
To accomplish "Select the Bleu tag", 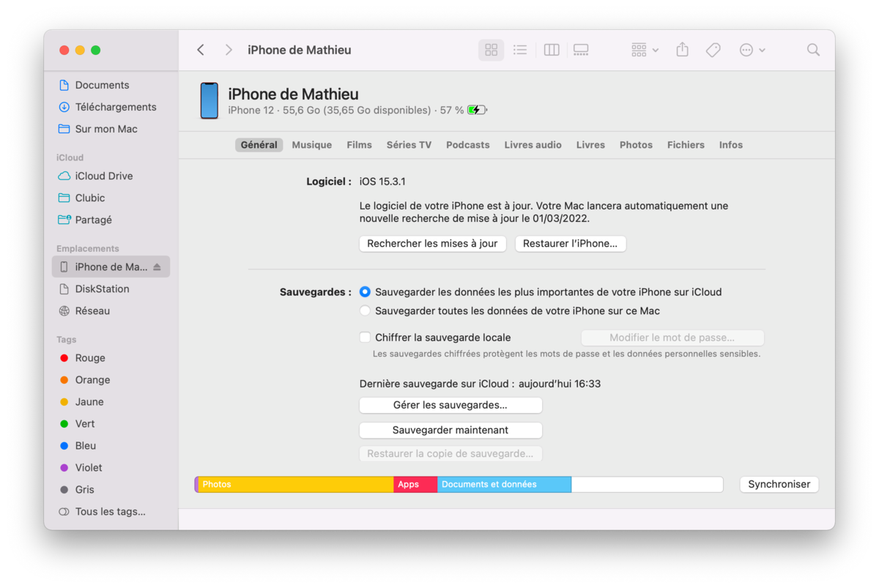I will pyautogui.click(x=86, y=446).
